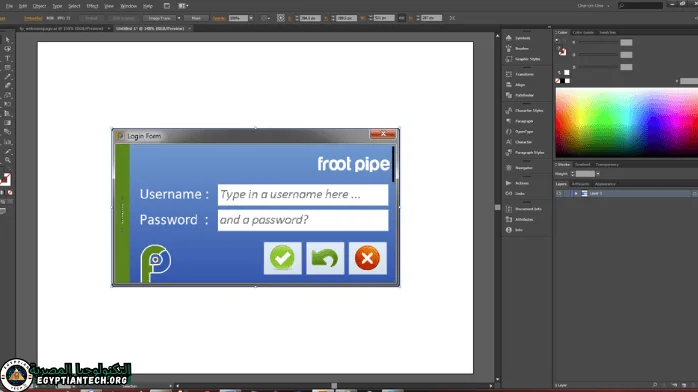698x392 pixels.
Task: Open the Paragraph panel
Action: [524, 121]
